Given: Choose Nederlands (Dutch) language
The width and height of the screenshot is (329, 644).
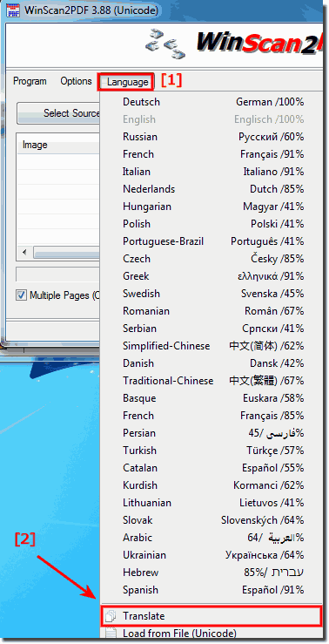Looking at the screenshot, I should [211, 189].
